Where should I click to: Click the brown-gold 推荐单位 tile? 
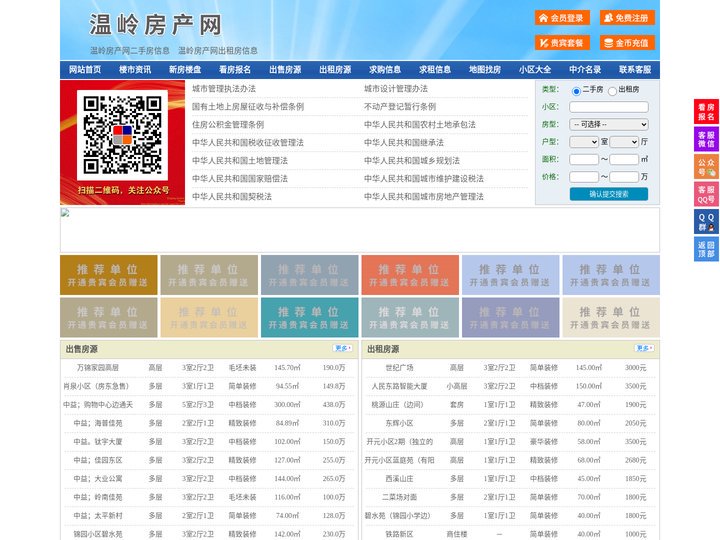pos(109,275)
